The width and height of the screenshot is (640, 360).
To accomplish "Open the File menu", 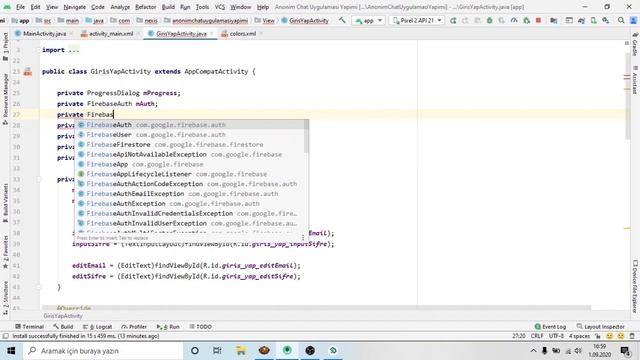I will click(x=20, y=7).
